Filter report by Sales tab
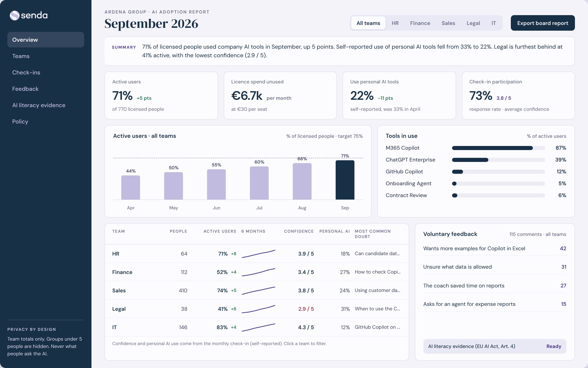588x368 pixels. (448, 23)
